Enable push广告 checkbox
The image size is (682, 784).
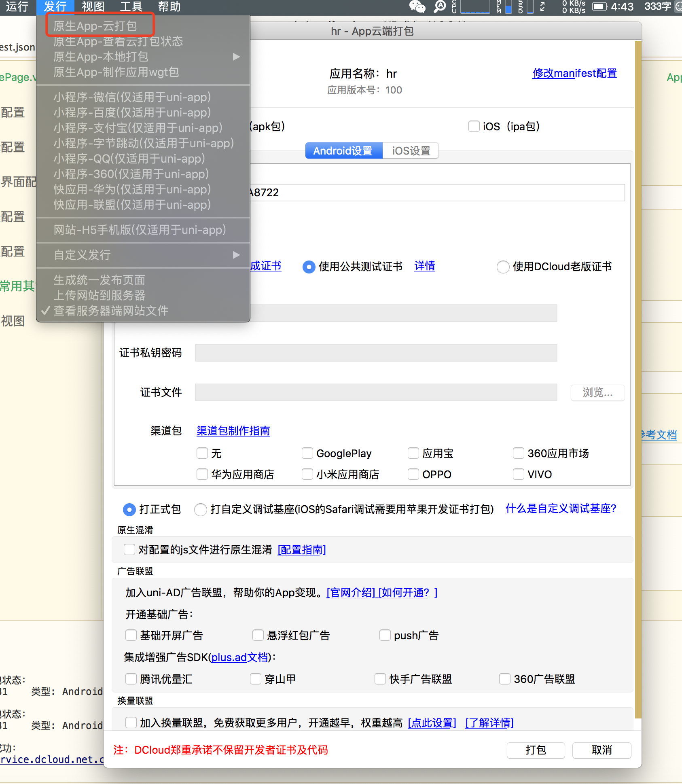(x=385, y=635)
